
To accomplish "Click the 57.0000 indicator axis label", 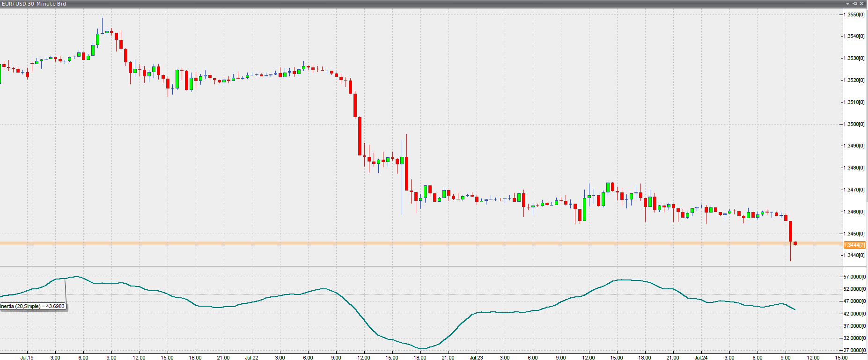I will 854,277.
